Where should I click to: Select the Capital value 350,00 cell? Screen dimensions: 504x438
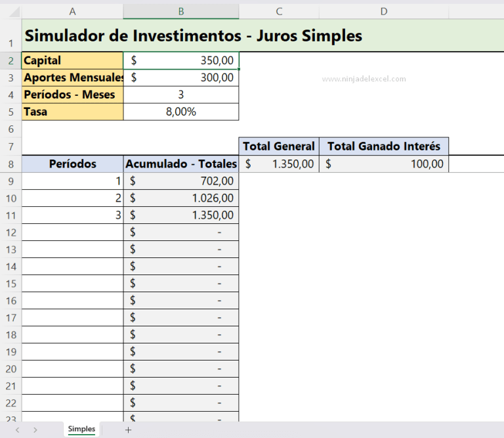pyautogui.click(x=181, y=60)
